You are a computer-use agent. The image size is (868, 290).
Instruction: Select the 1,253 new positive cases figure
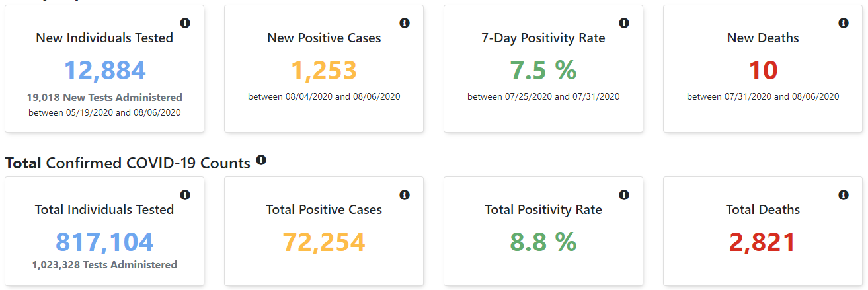324,71
